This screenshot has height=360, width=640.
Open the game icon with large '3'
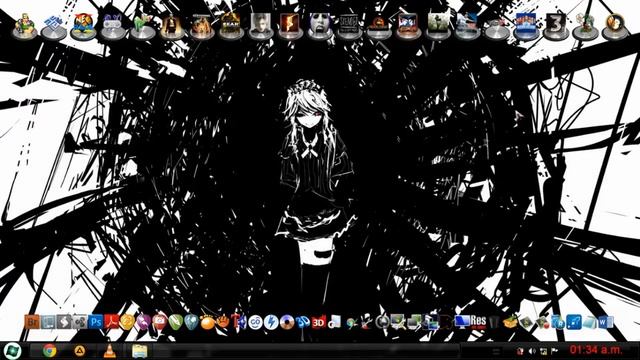coord(556,26)
